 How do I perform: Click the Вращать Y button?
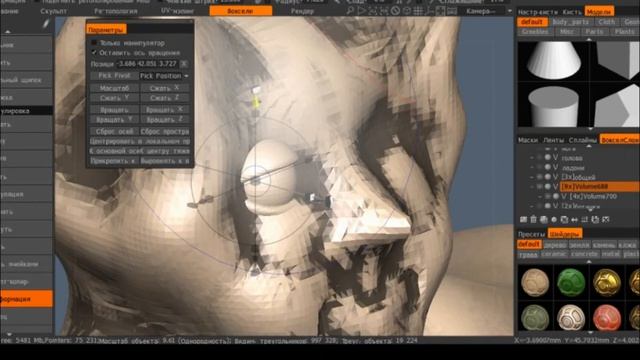coord(114,120)
